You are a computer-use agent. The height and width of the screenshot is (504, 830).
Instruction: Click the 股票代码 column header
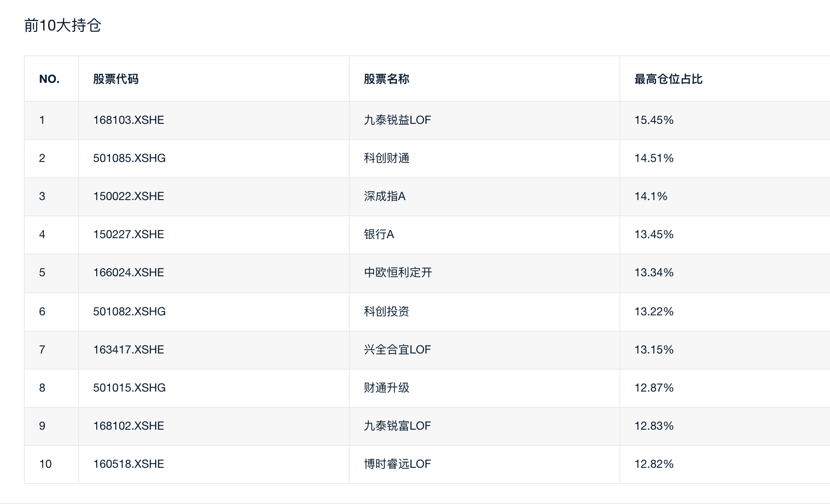pyautogui.click(x=116, y=79)
